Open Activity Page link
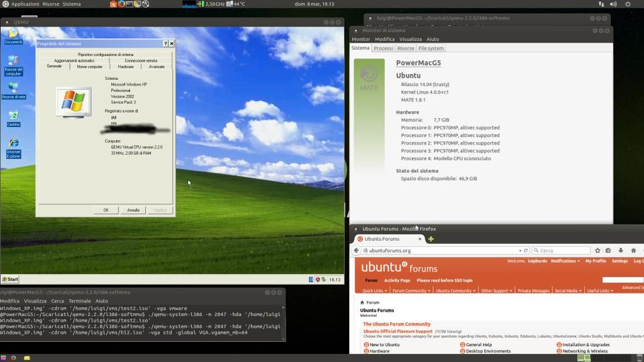 point(397,280)
